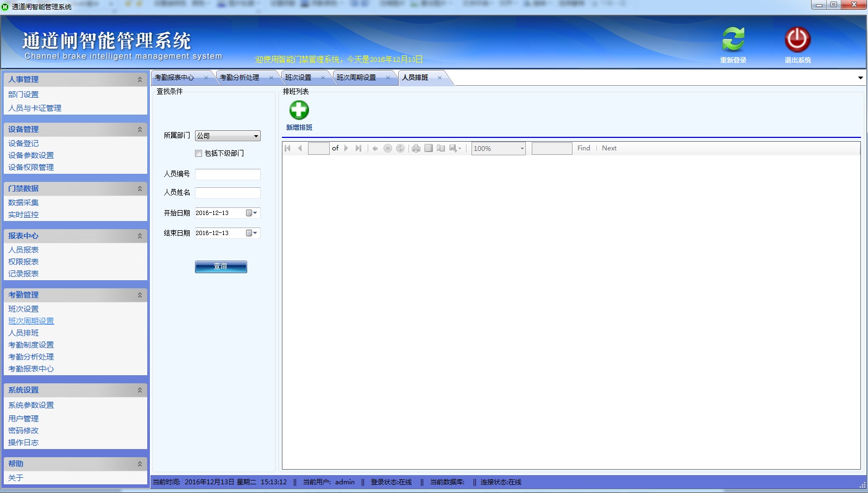Collapse the 设备管理 section
Screen dimensions: 868x493
[140, 129]
